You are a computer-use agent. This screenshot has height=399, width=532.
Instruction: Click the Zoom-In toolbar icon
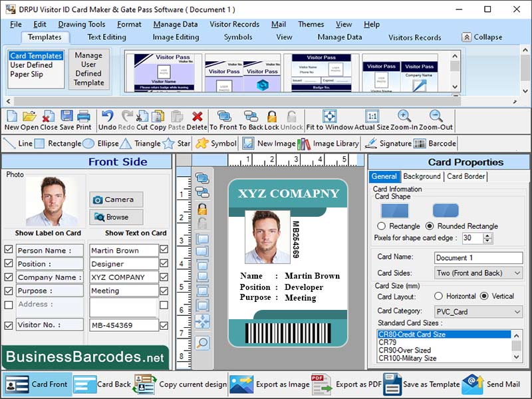pos(404,116)
